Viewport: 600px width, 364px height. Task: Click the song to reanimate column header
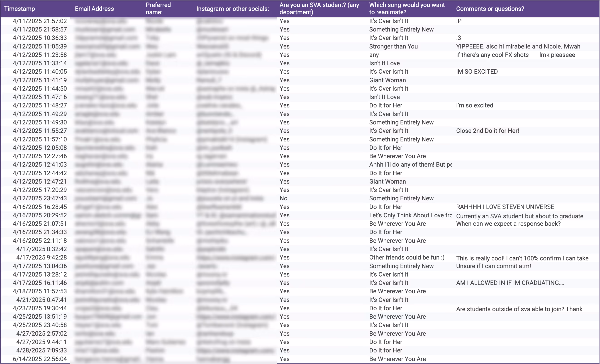[x=407, y=9]
